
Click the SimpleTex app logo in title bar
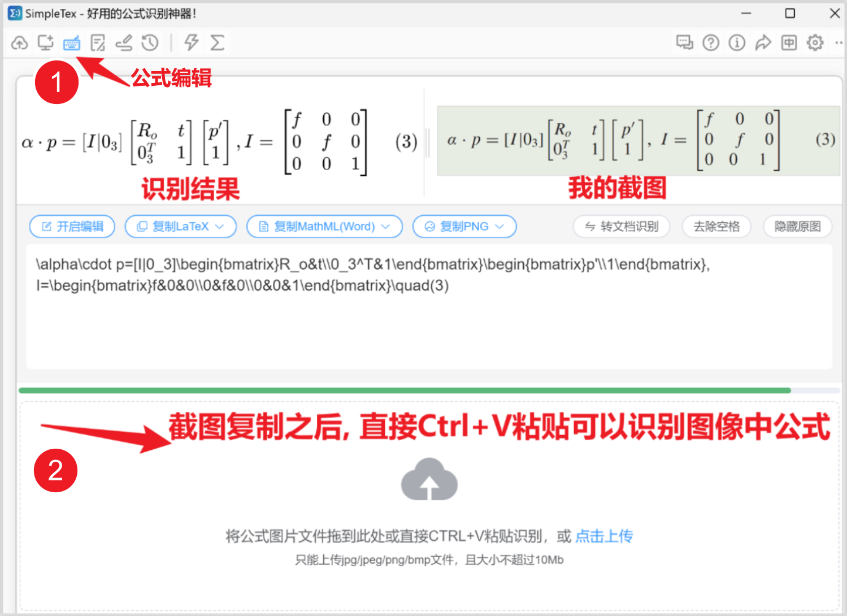point(15,13)
